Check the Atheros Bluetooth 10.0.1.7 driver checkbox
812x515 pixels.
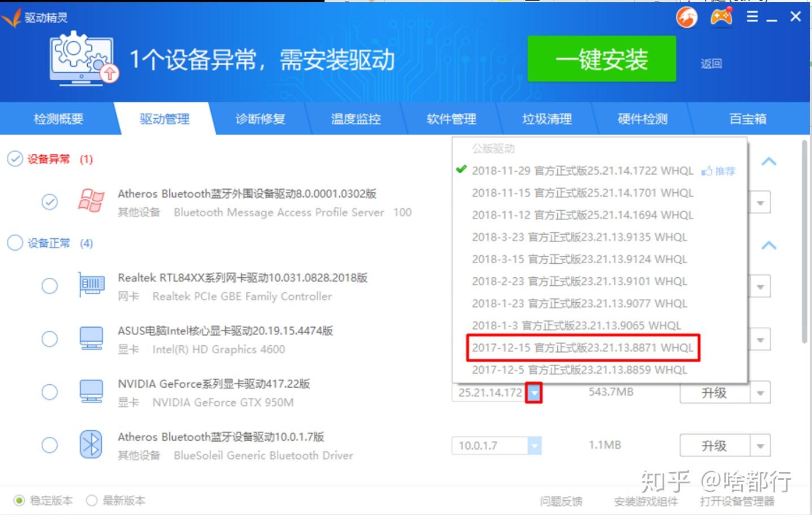point(50,445)
